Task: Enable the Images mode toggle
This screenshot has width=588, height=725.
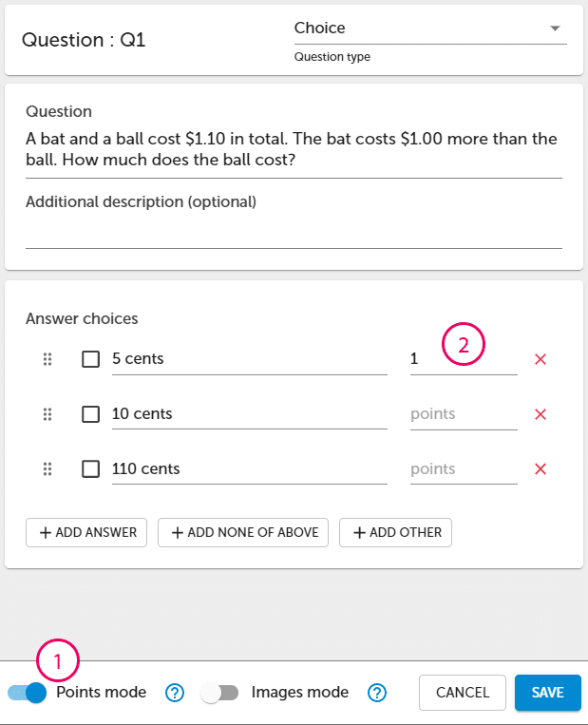Action: pyautogui.click(x=219, y=693)
